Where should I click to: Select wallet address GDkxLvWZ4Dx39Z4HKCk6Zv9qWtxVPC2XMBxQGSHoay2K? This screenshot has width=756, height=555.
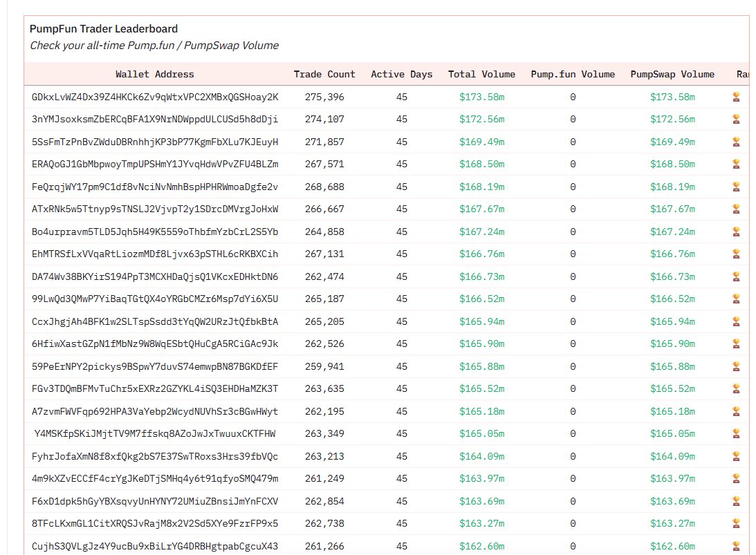pos(155,97)
